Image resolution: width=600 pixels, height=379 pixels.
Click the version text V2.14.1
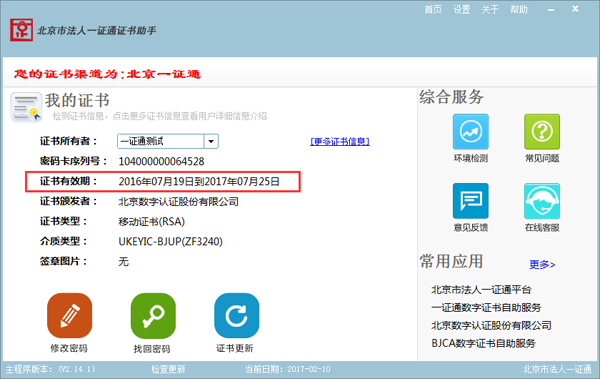77,369
